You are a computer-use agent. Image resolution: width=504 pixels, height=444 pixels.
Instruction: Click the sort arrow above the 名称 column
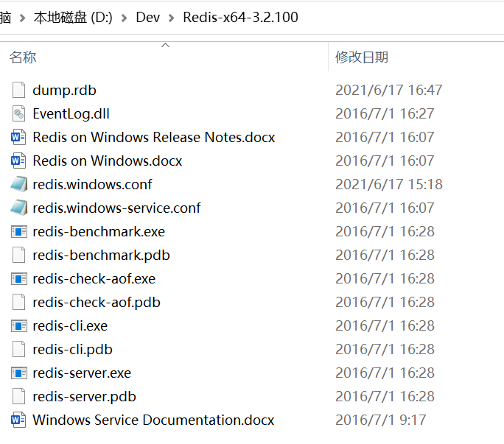pos(165,46)
